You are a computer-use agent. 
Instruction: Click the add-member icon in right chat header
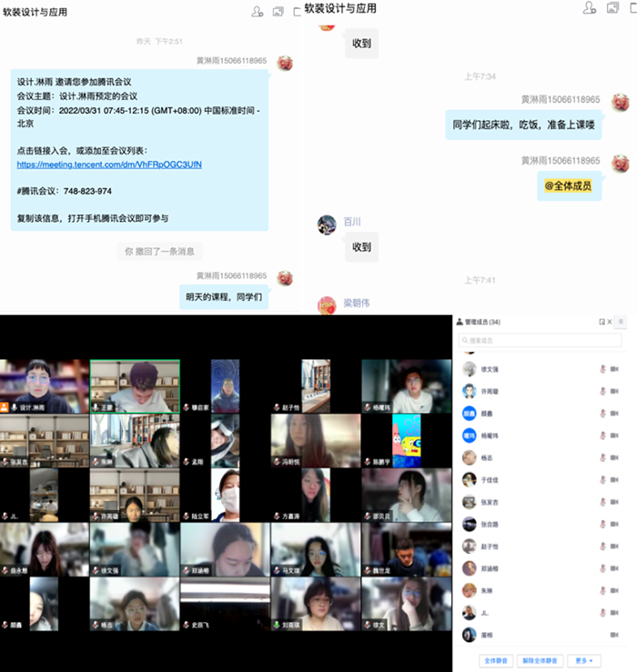pos(590,8)
